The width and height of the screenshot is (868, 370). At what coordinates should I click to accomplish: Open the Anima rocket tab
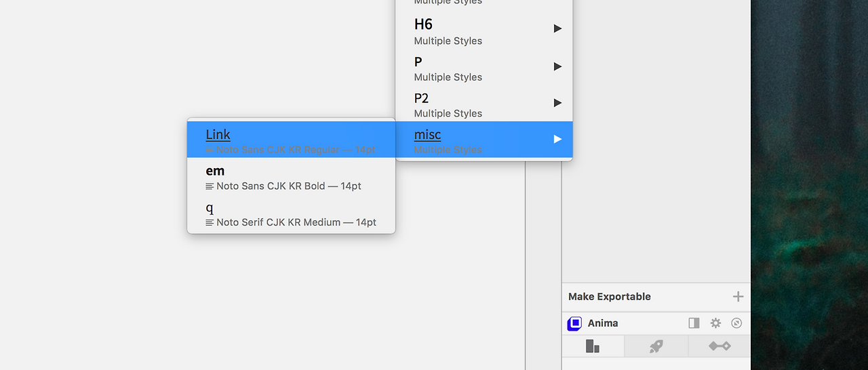click(656, 346)
